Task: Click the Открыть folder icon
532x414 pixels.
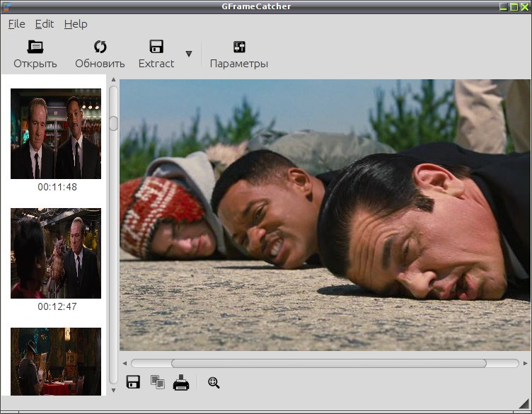Action: [x=35, y=47]
